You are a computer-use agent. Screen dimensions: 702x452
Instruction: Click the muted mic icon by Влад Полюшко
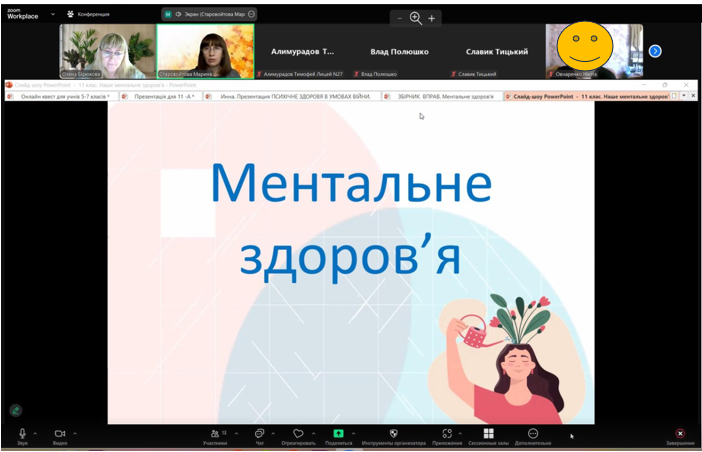coord(356,74)
